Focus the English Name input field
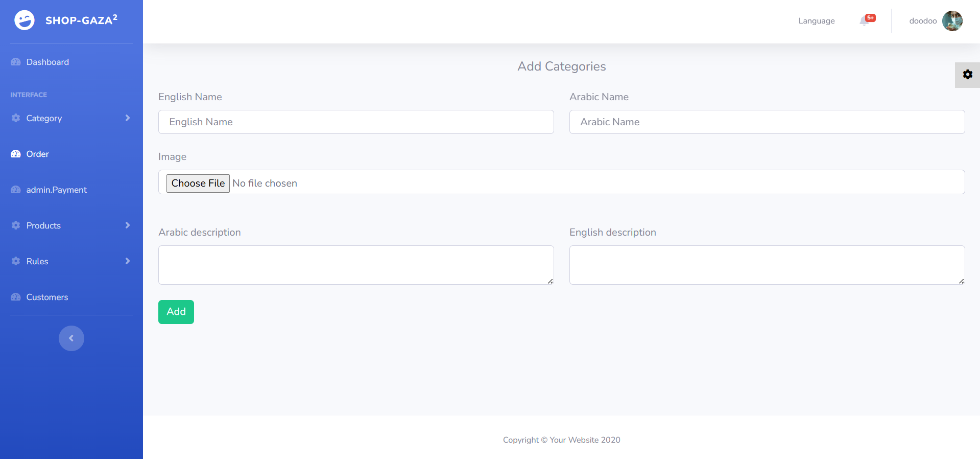Screen dimensions: 980x459 [356, 122]
